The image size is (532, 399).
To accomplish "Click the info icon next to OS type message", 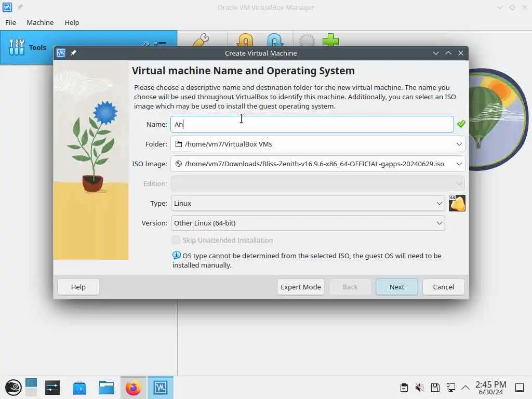I will 177,255.
